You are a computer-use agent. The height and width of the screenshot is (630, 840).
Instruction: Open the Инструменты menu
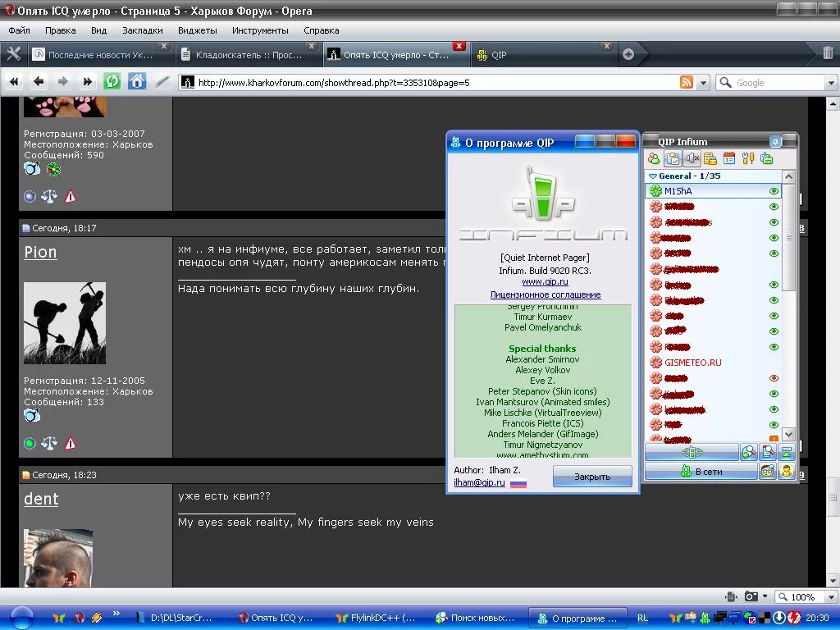pos(260,30)
